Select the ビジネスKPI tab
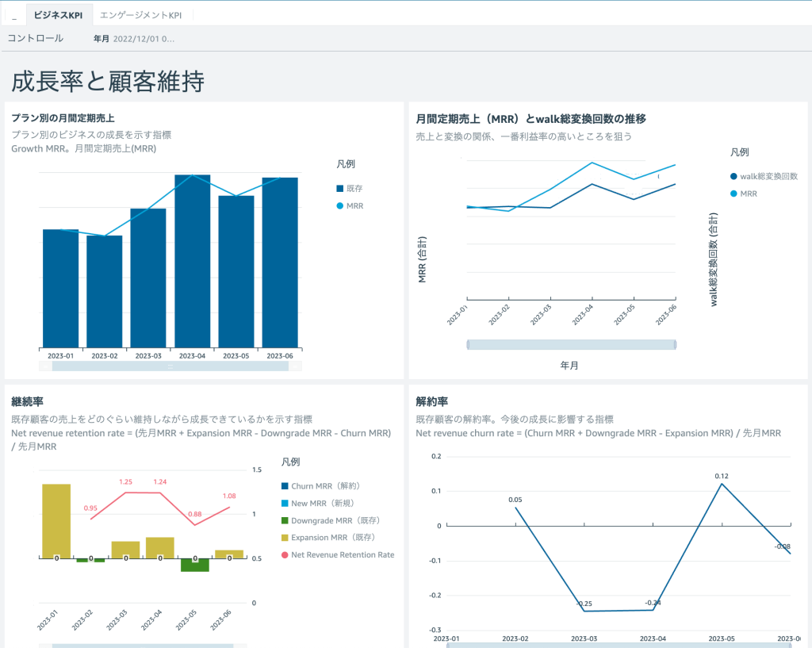Image resolution: width=812 pixels, height=648 pixels. coord(58,15)
